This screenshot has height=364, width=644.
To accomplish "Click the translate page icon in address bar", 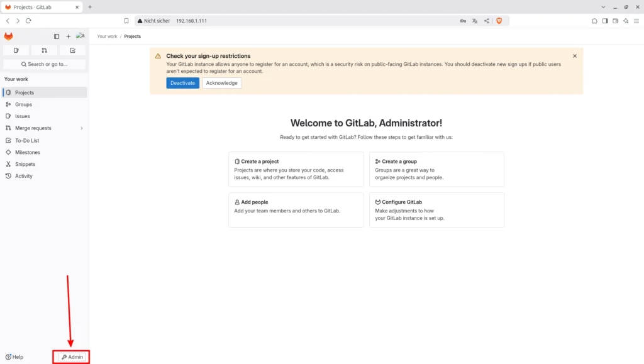I will click(x=475, y=21).
